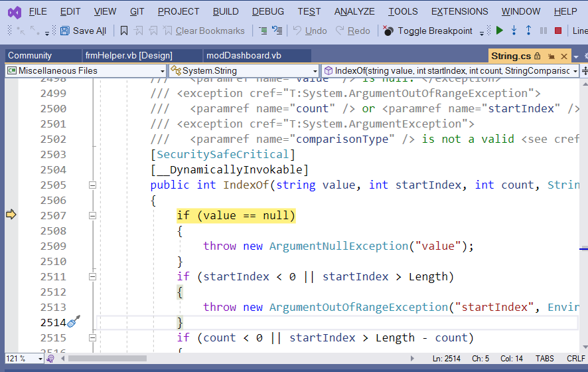The width and height of the screenshot is (588, 372).
Task: Click the vertical scrollbar down arrow
Action: [x=585, y=347]
